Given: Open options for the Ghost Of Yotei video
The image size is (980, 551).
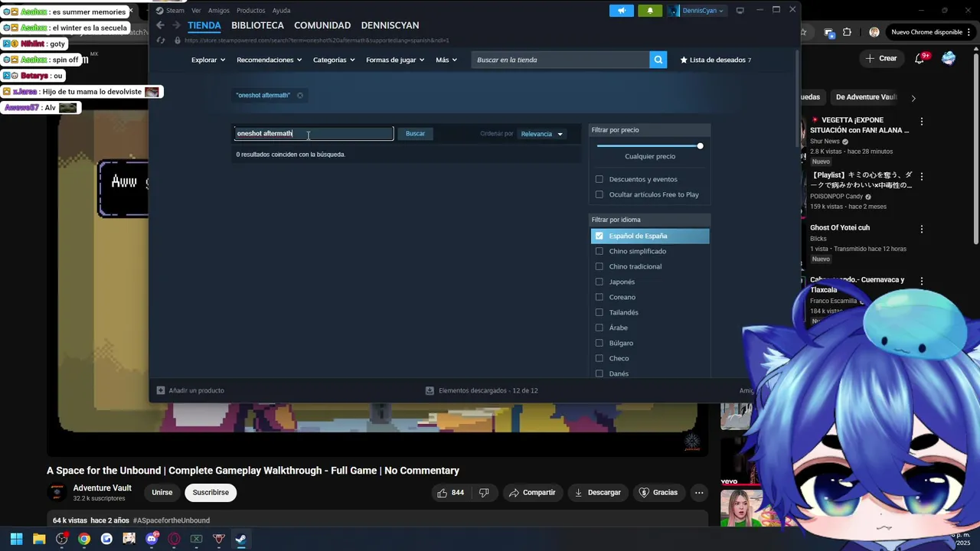Looking at the screenshot, I should coord(922,229).
